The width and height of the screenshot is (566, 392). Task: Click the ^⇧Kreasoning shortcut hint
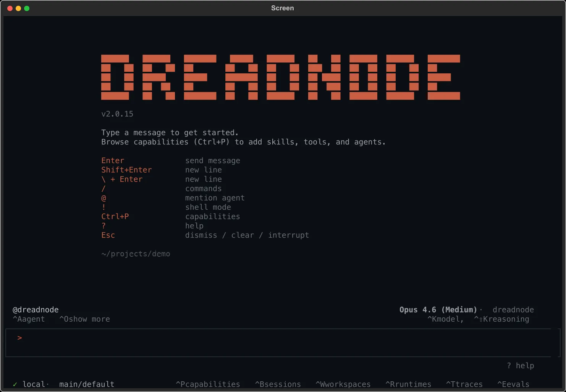pyautogui.click(x=501, y=319)
